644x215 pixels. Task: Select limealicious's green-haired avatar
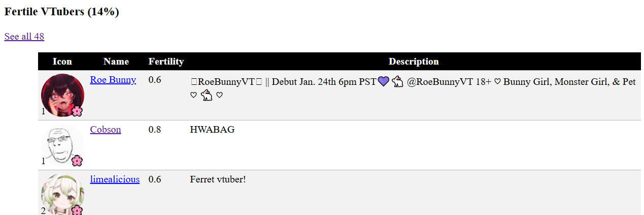(x=62, y=194)
